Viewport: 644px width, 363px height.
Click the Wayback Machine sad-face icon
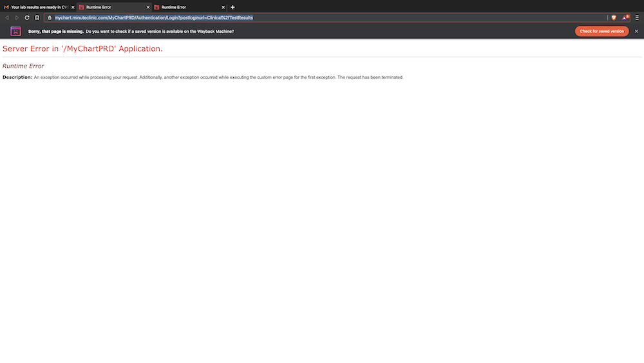click(15, 31)
